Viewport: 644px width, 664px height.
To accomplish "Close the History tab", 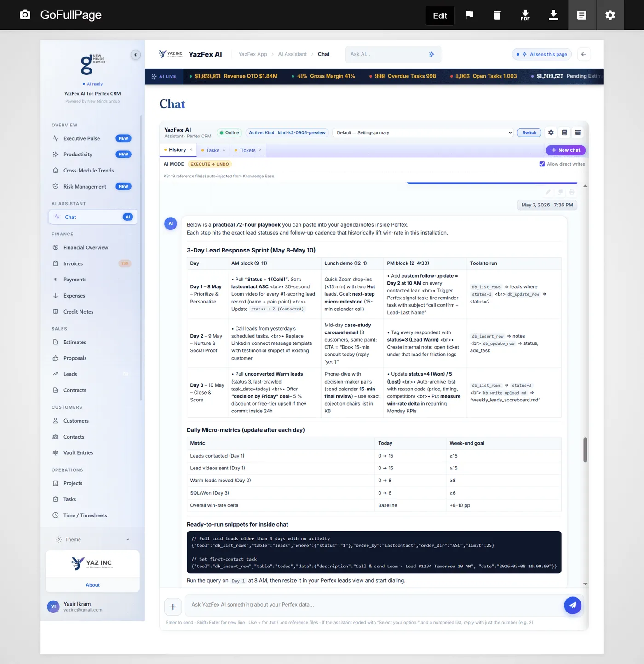I will click(x=191, y=149).
